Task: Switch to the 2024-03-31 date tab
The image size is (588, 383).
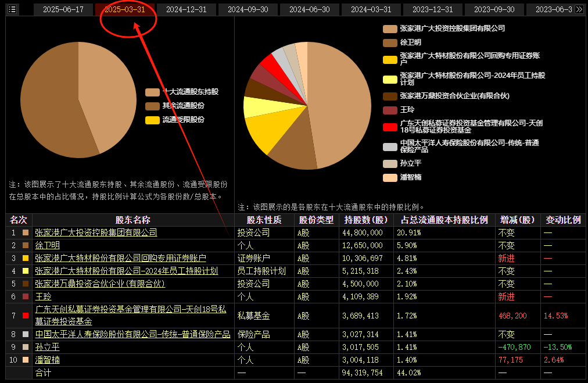Action: [371, 9]
